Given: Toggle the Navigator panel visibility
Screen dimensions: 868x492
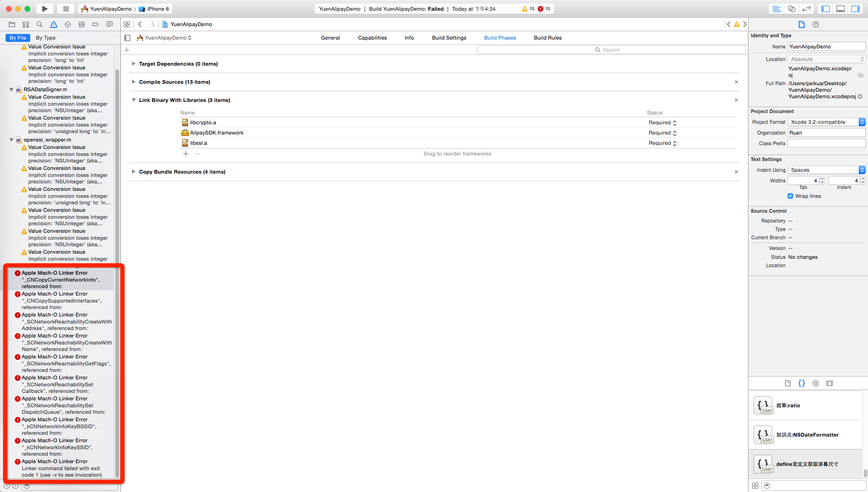Looking at the screenshot, I should (826, 9).
